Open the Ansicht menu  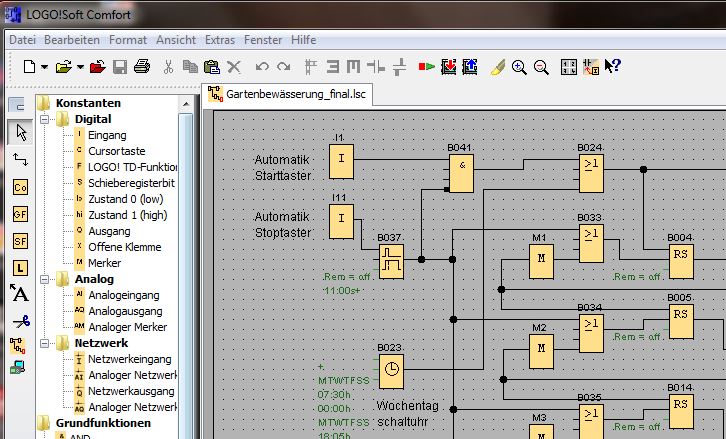[176, 40]
